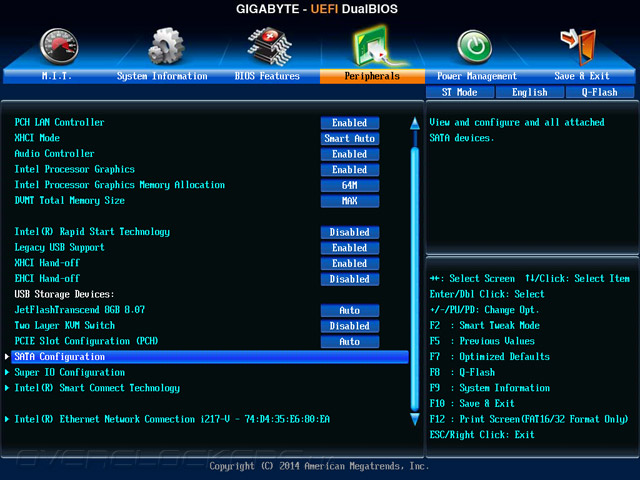
Task: Click the F8 Q-Flash help line
Action: [462, 373]
